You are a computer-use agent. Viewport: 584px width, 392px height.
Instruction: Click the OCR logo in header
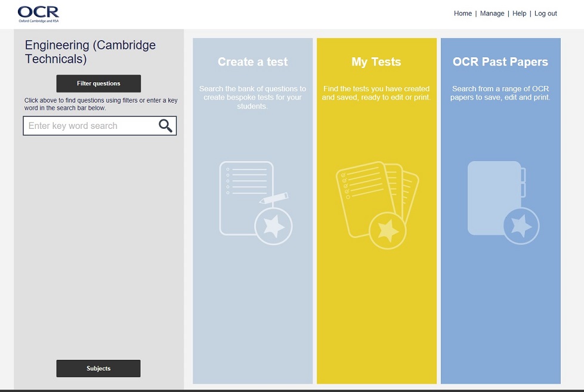click(x=38, y=14)
